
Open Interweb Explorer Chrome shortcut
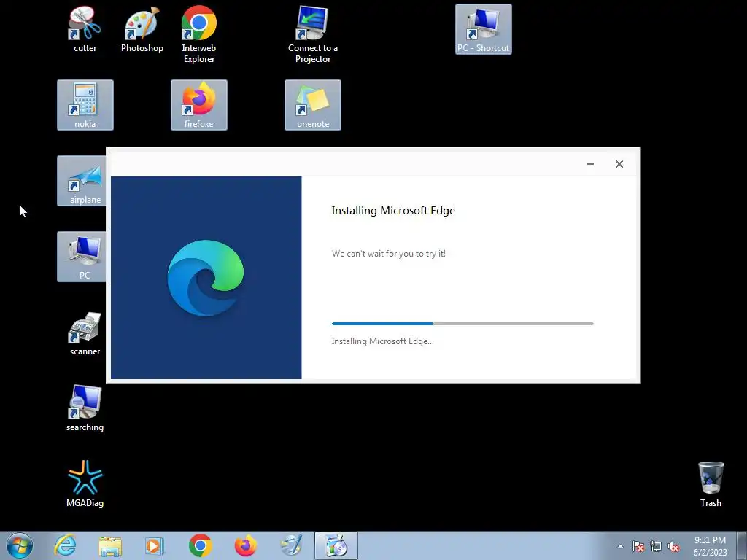(198, 34)
